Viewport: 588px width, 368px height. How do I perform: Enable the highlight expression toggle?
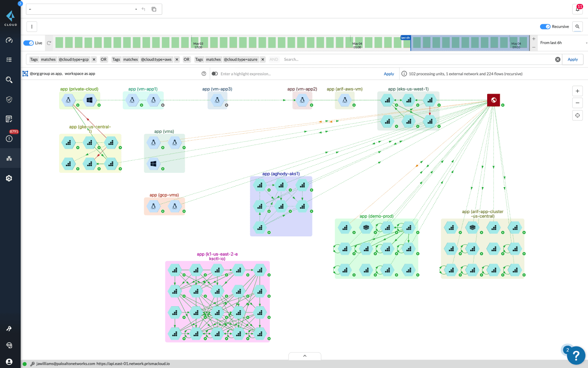pyautogui.click(x=214, y=73)
